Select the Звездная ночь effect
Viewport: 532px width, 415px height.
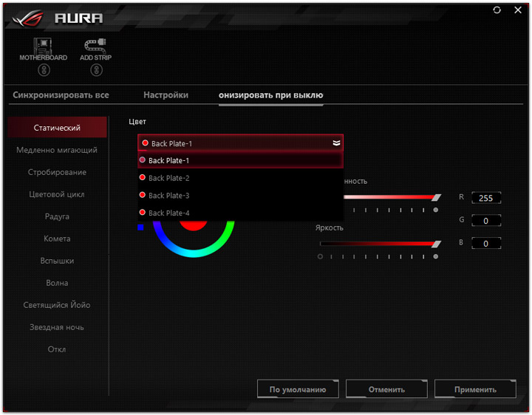57,327
